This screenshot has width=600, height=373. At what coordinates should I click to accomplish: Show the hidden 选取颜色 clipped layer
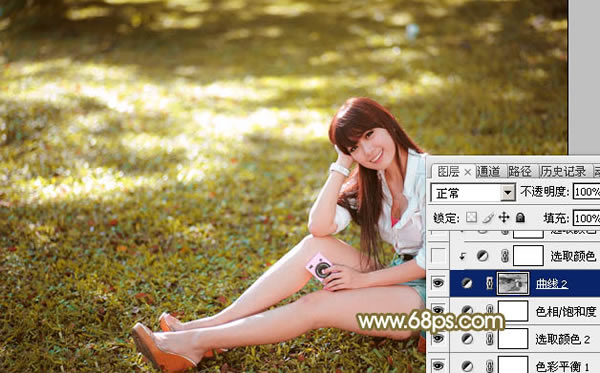438,256
